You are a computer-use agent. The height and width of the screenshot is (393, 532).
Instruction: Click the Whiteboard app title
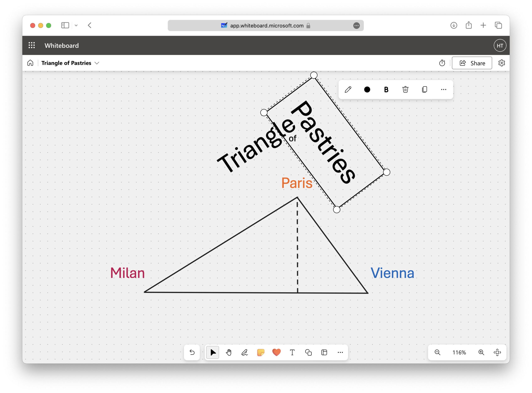coord(62,45)
